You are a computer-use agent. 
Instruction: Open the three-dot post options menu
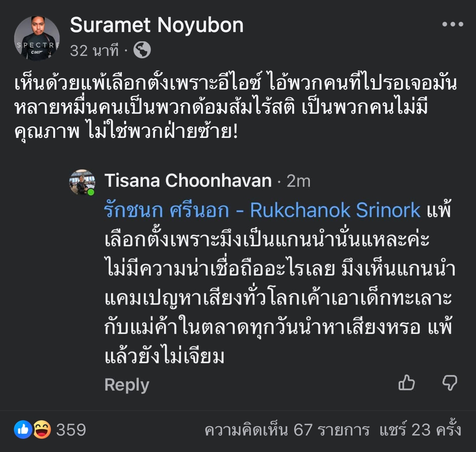pos(453,24)
